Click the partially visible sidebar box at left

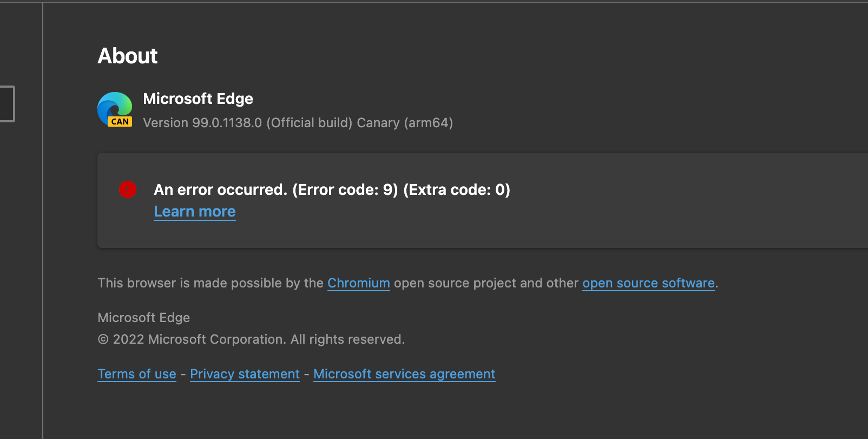(7, 104)
